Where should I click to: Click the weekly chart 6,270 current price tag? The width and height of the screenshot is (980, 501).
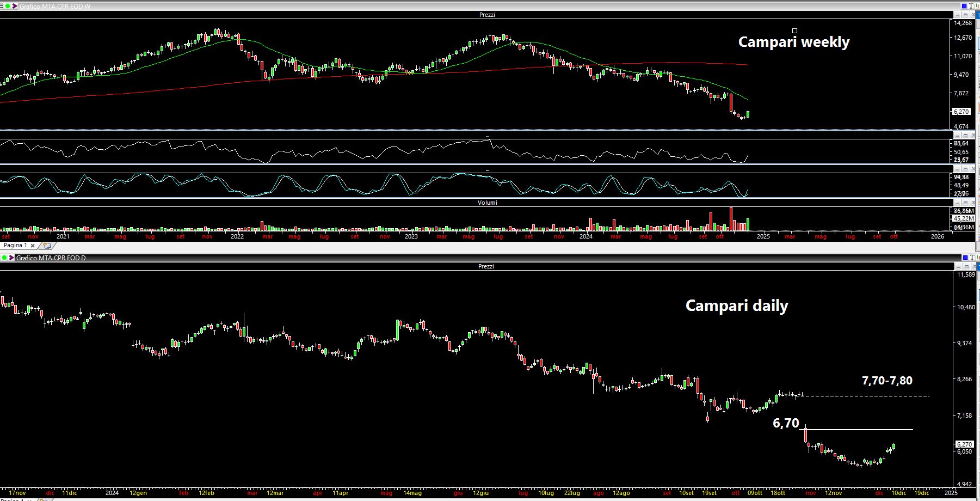click(x=961, y=112)
